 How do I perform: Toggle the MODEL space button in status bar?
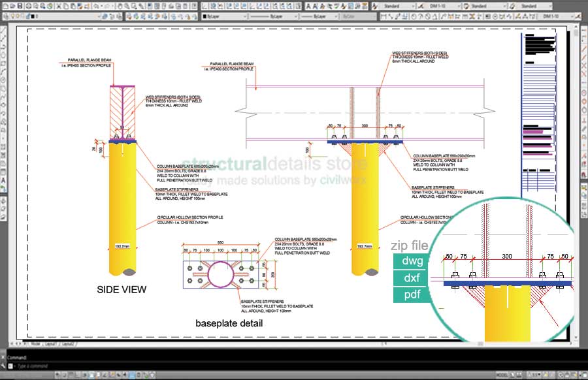502,375
